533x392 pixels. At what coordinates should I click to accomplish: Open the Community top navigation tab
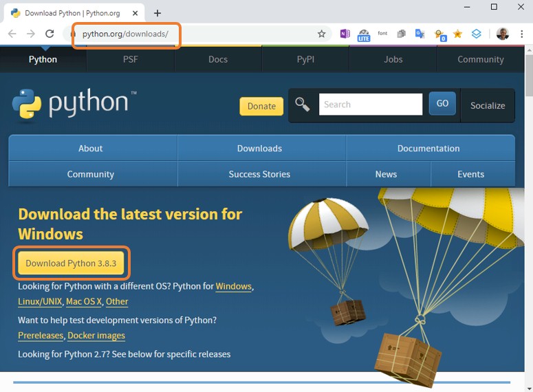[x=481, y=60]
